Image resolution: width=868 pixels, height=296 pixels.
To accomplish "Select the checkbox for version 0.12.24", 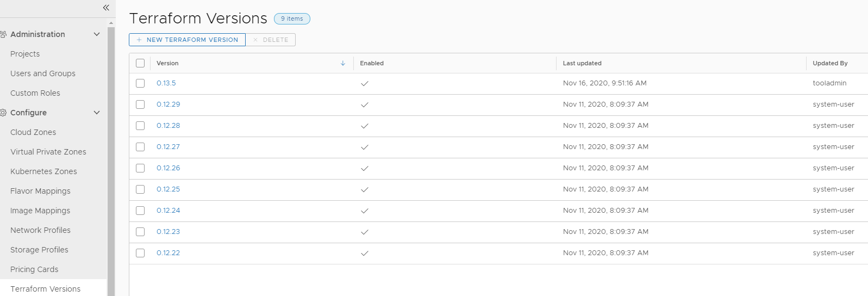I will pos(140,211).
